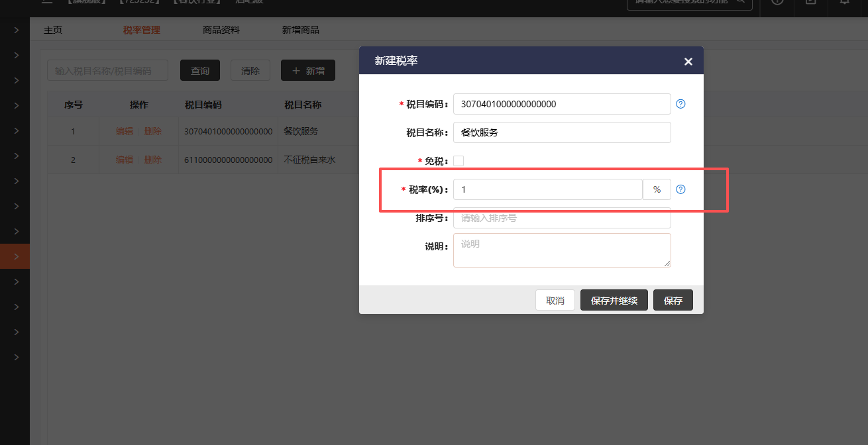Expand the bottommost sidebar chevron item
The width and height of the screenshot is (868, 445).
tap(16, 357)
